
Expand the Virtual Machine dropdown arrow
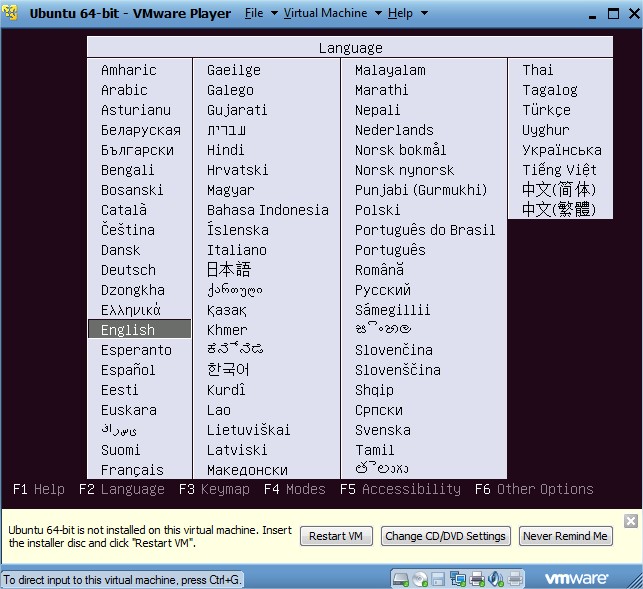click(379, 14)
